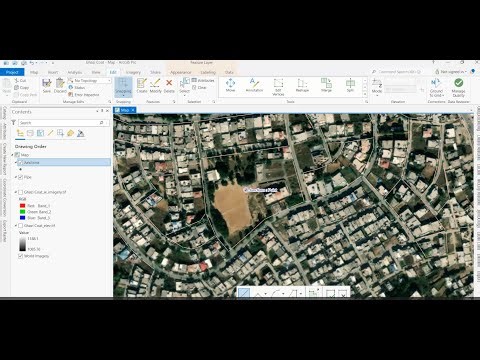Enable the imagery.tif layer checkbox

tap(20, 192)
